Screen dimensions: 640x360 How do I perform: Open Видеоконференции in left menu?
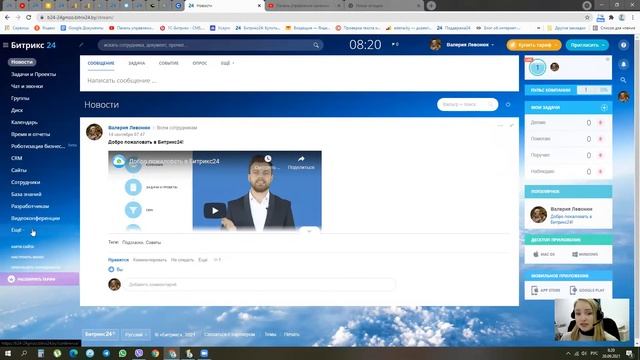tap(36, 218)
